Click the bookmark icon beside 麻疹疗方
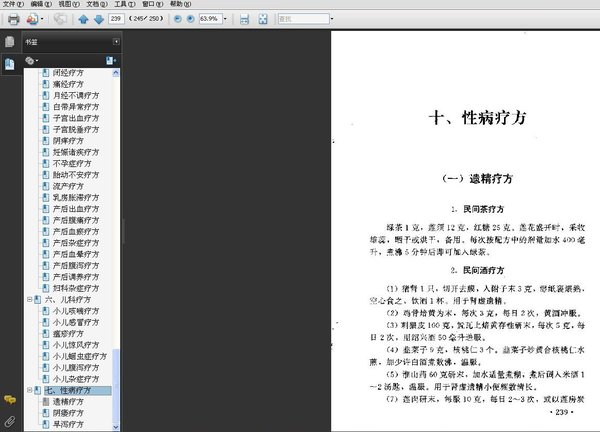The image size is (600, 432). coord(46,334)
